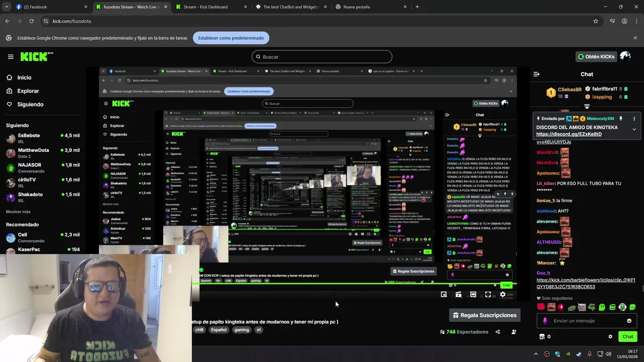Switch to the Facebook browser tab

pyautogui.click(x=51, y=7)
